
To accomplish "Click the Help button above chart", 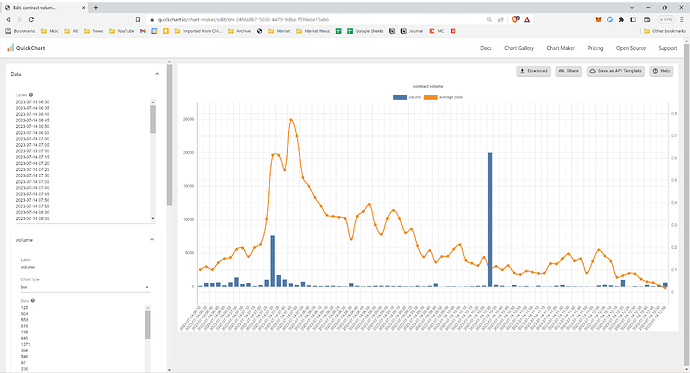I will (x=661, y=71).
